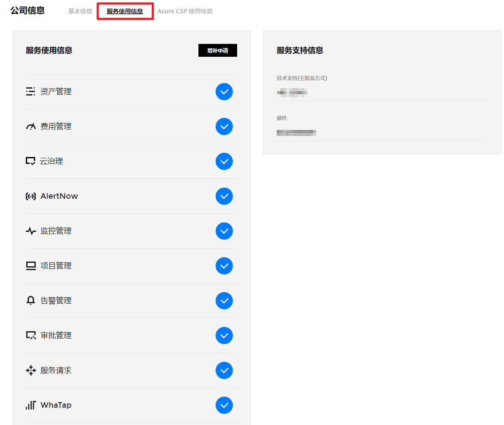Select the 服务使用信息 tab
Viewport: 504px width, 425px height.
(125, 11)
